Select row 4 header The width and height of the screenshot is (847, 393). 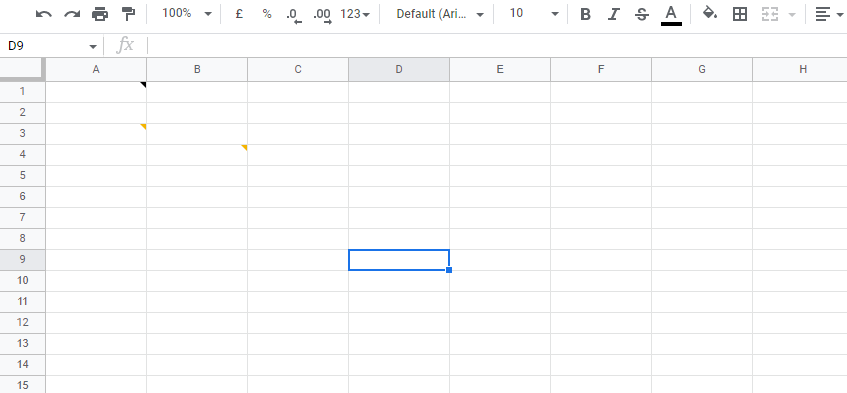click(x=23, y=155)
